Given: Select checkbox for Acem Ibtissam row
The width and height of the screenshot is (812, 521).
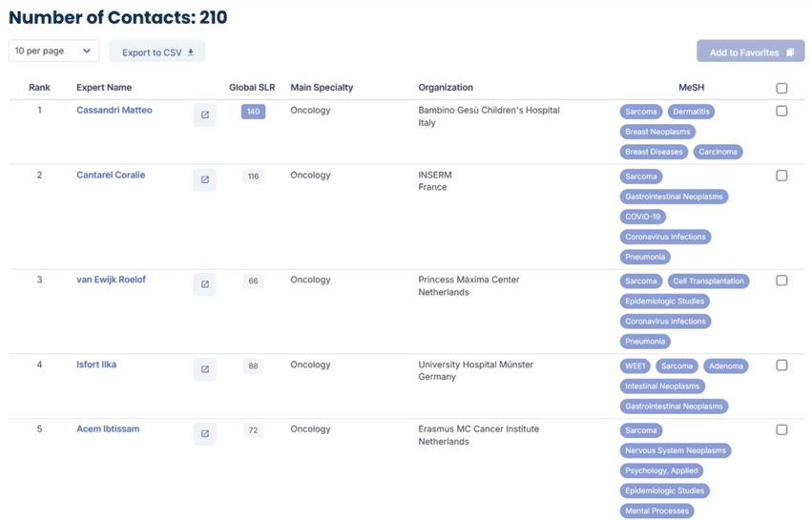Looking at the screenshot, I should point(781,429).
